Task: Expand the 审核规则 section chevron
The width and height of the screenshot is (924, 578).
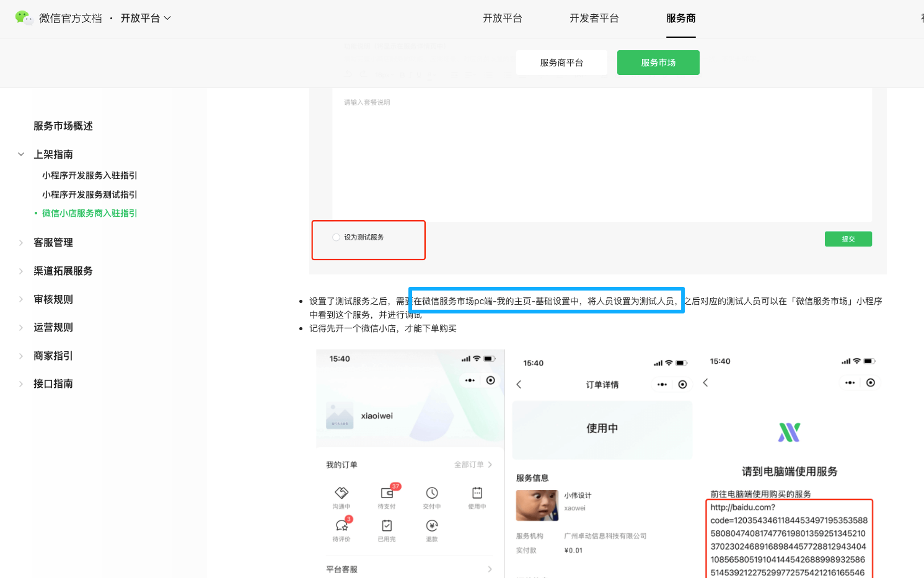Action: [21, 299]
